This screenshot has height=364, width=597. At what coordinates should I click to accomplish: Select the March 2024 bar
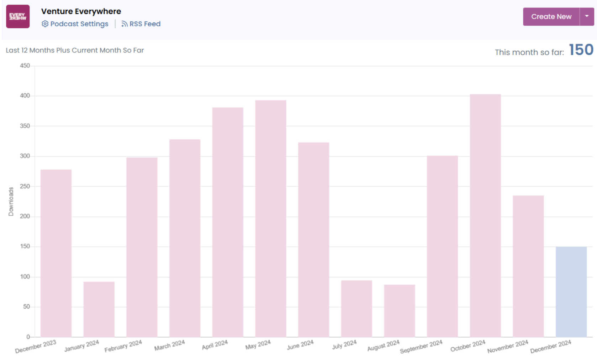coord(185,238)
